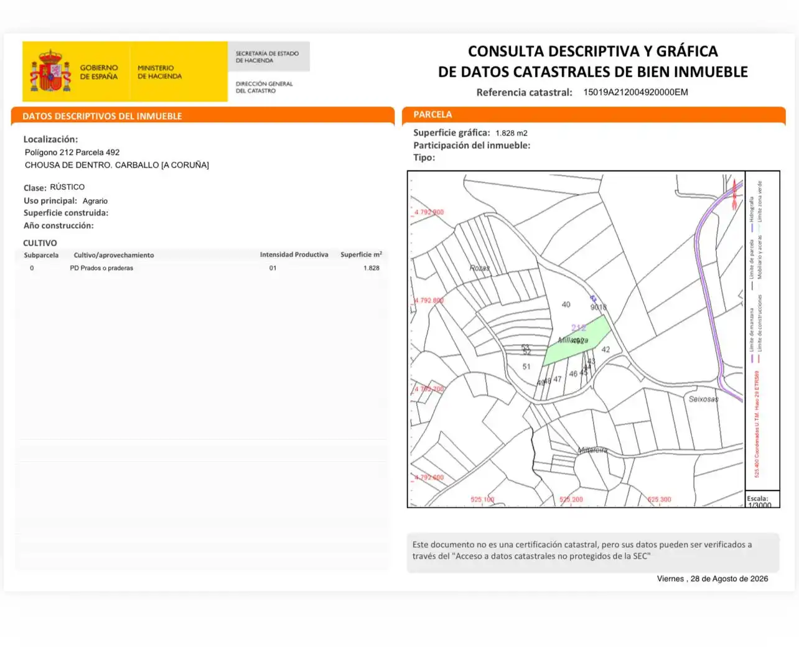Click the 'Intensidad Productiva' column header
The height and width of the screenshot is (672, 799).
294,254
